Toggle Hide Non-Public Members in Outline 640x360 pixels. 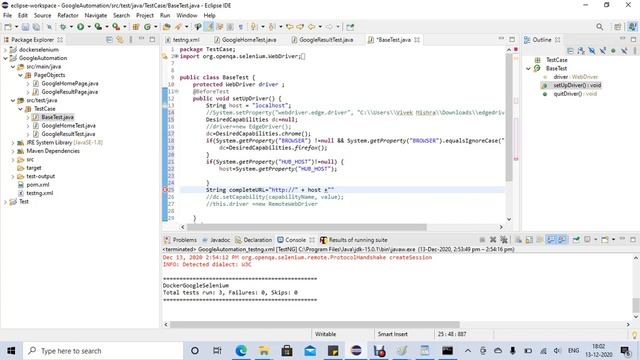coord(613,51)
